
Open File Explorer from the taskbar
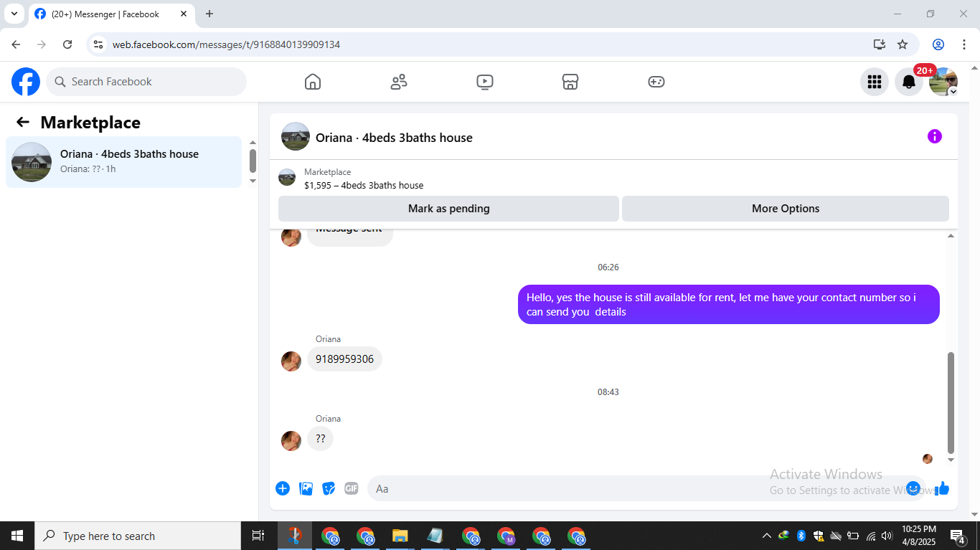(400, 536)
